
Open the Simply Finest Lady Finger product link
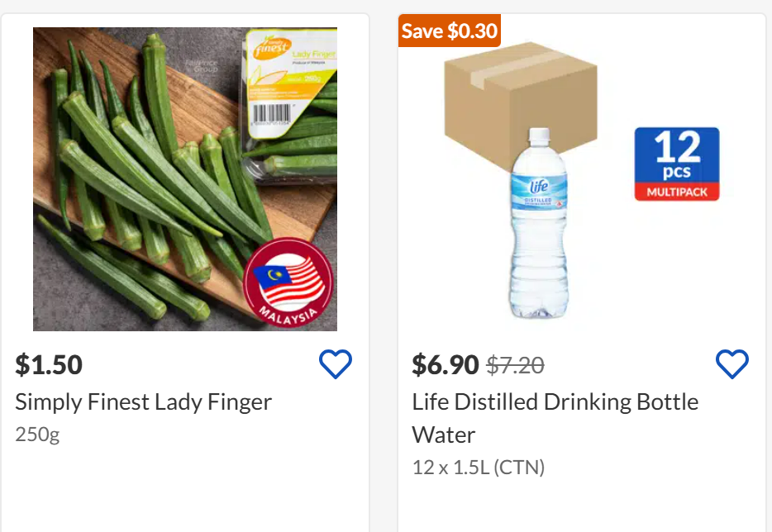click(x=144, y=402)
